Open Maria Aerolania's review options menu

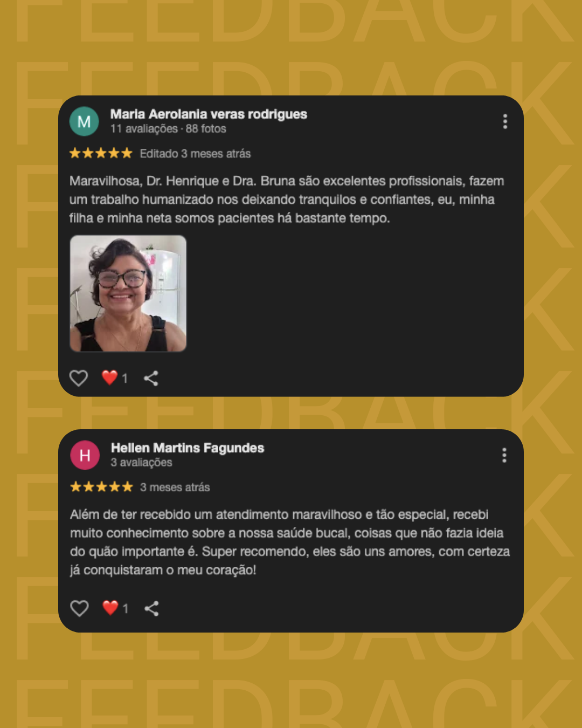pyautogui.click(x=505, y=121)
